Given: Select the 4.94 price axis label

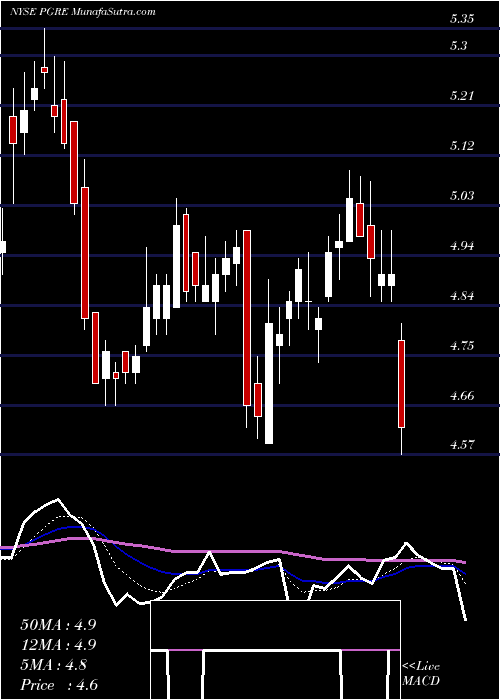Looking at the screenshot, I should pyautogui.click(x=462, y=245).
